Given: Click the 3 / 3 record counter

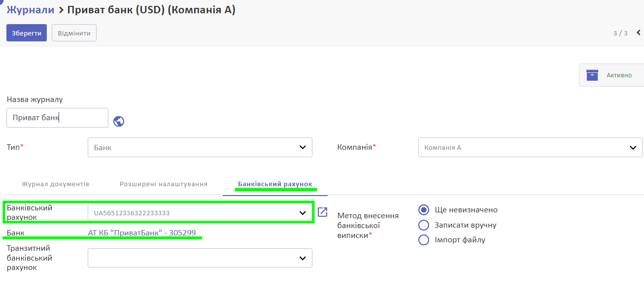Looking at the screenshot, I should [x=620, y=33].
